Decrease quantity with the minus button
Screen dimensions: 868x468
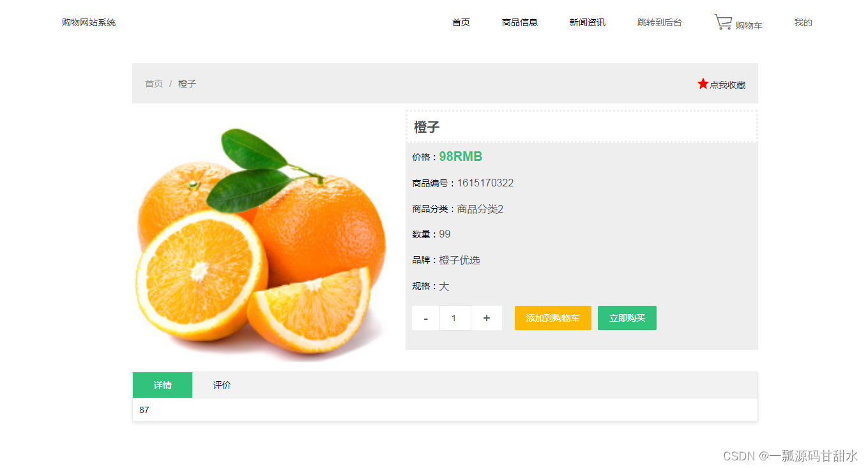(x=426, y=318)
